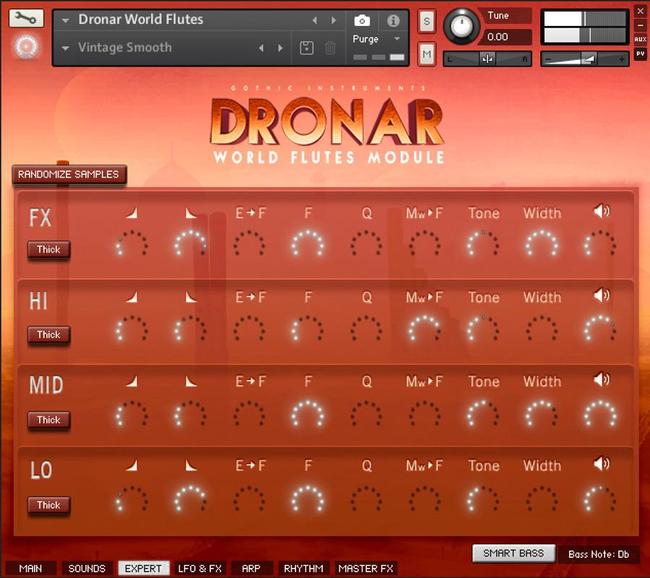Toggle Thick on the LO layer

click(x=49, y=505)
